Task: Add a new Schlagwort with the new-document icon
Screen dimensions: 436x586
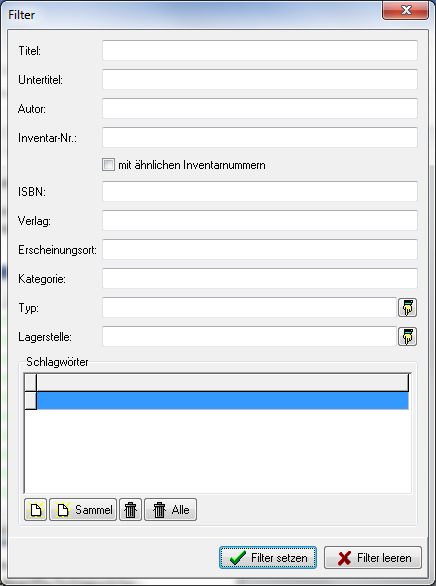Action: coord(35,510)
